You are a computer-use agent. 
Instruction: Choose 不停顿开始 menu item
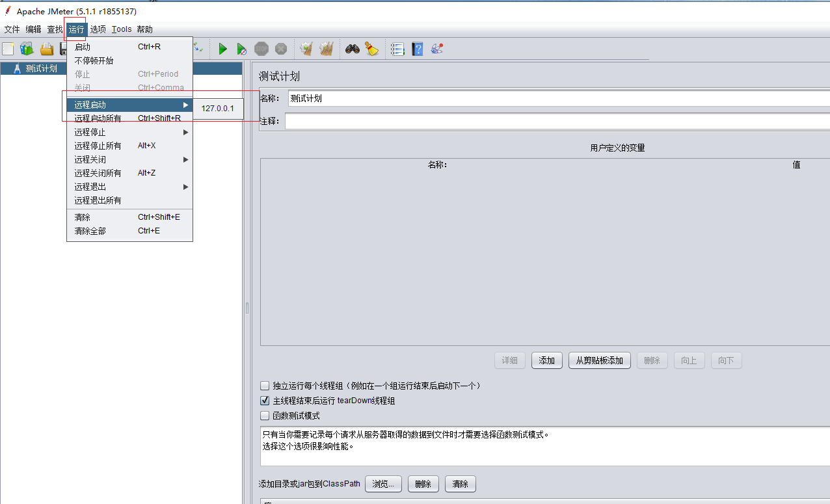pyautogui.click(x=129, y=60)
